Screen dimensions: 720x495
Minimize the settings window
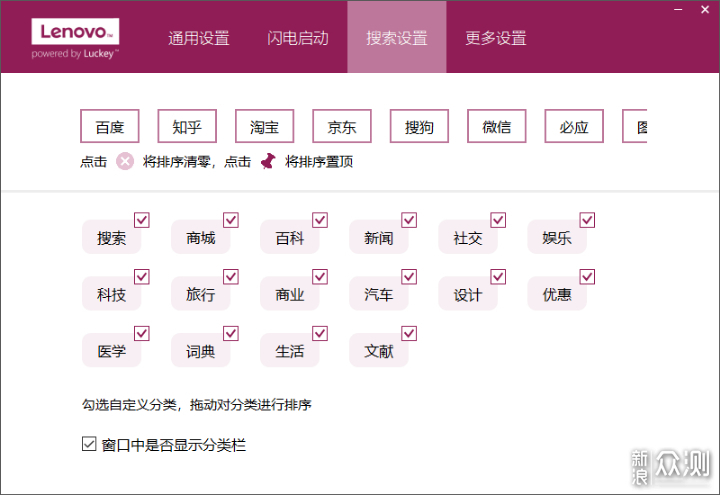tap(678, 9)
